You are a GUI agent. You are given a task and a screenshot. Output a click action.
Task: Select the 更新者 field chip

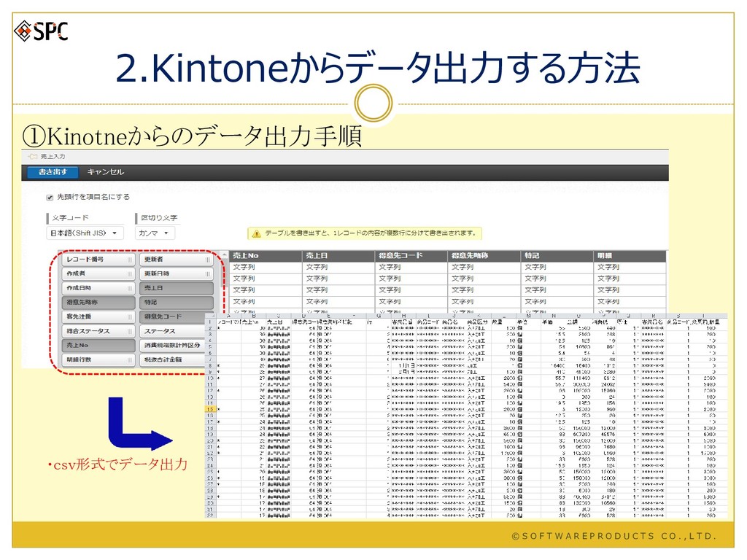[177, 260]
